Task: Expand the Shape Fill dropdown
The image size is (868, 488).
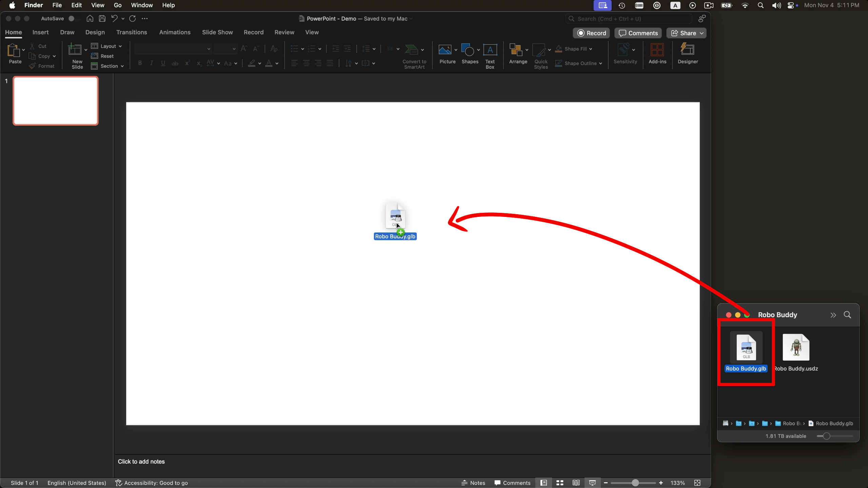Action: 591,49
